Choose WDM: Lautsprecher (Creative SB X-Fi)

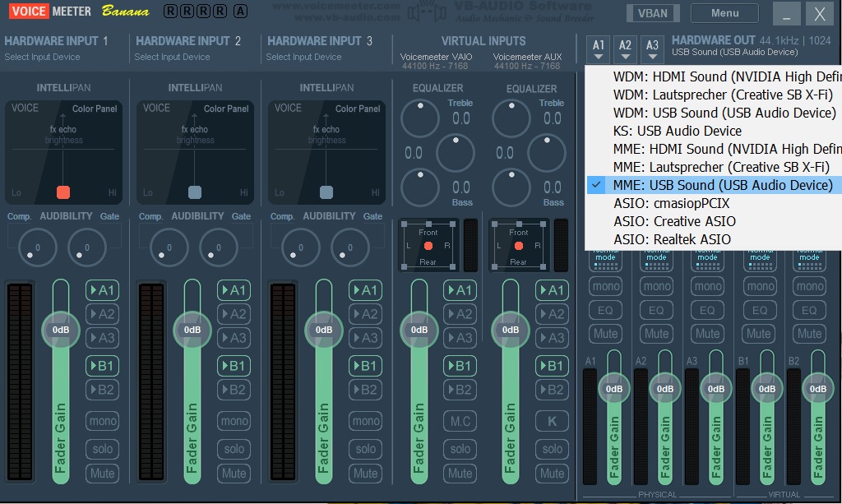click(x=715, y=95)
